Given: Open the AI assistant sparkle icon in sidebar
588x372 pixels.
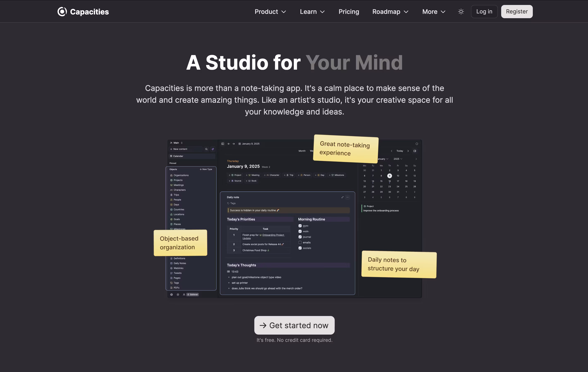Looking at the screenshot, I should pos(213,149).
